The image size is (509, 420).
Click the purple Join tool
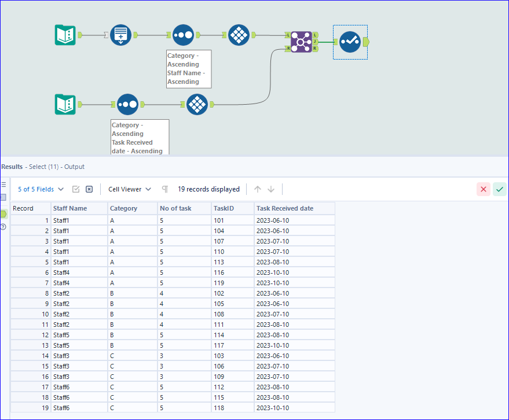(301, 42)
